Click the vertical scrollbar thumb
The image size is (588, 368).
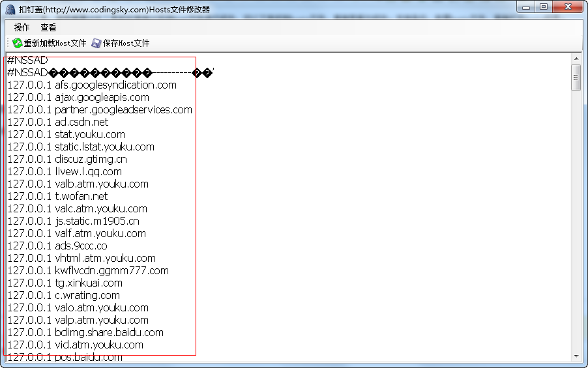[x=576, y=78]
